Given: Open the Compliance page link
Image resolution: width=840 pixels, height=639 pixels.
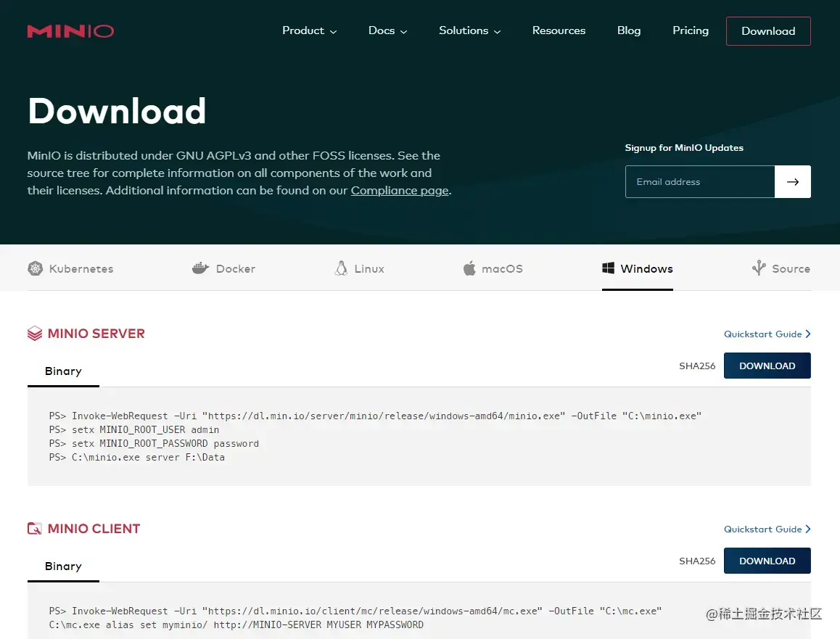Looking at the screenshot, I should pyautogui.click(x=400, y=191).
